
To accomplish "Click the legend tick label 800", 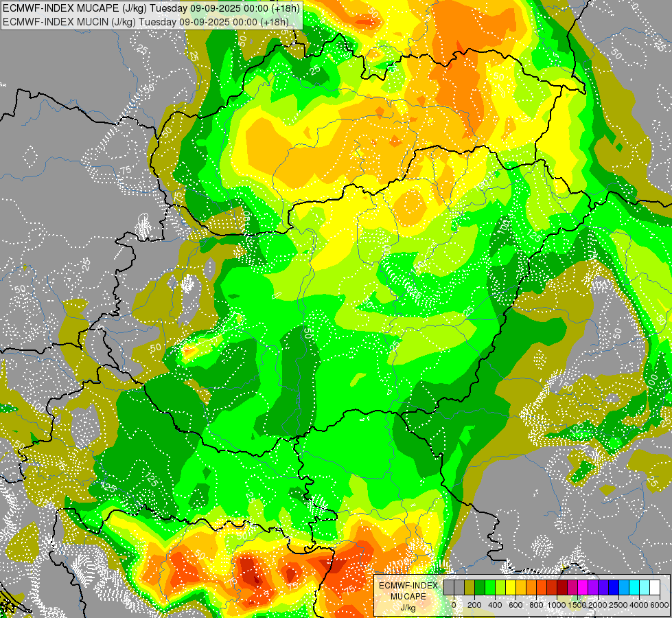I will [x=536, y=605].
